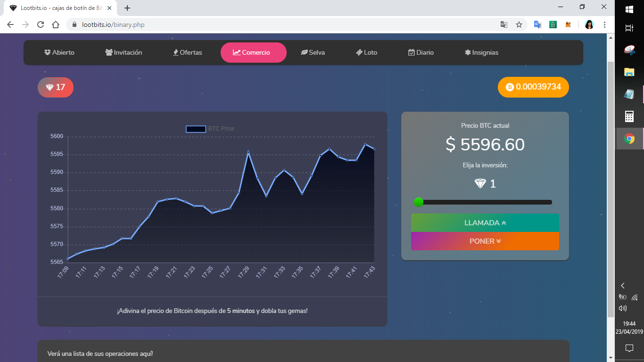644x362 pixels.
Task: Click the translate-this-page icon in the address bar
Action: (x=504, y=25)
